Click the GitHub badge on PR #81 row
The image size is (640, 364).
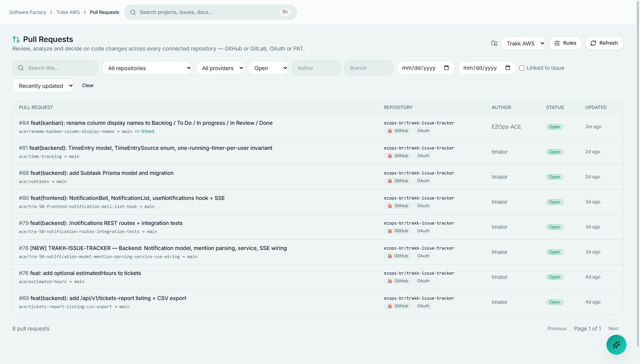(397, 156)
